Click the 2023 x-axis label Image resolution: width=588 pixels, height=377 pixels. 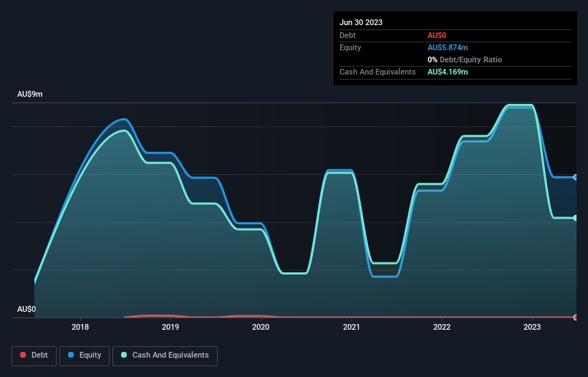tap(532, 327)
